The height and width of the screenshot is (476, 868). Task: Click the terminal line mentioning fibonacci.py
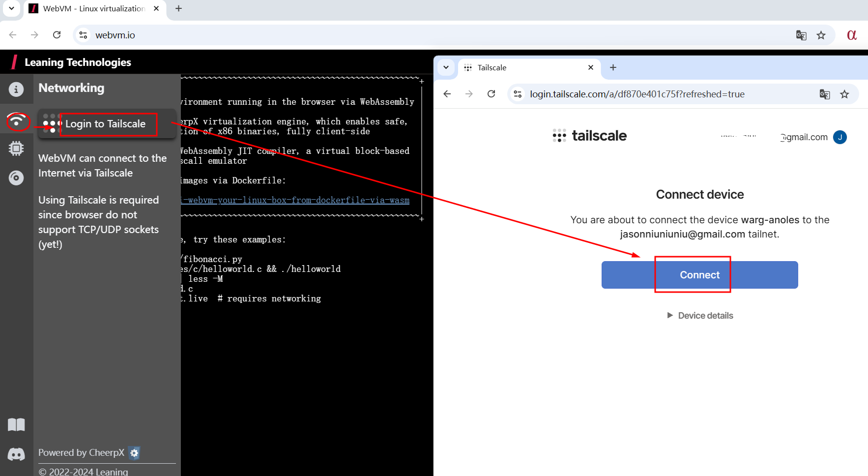coord(212,259)
